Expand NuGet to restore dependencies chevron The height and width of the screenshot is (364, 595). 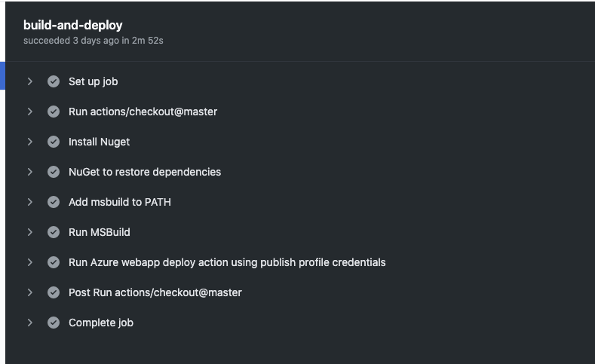pos(30,172)
